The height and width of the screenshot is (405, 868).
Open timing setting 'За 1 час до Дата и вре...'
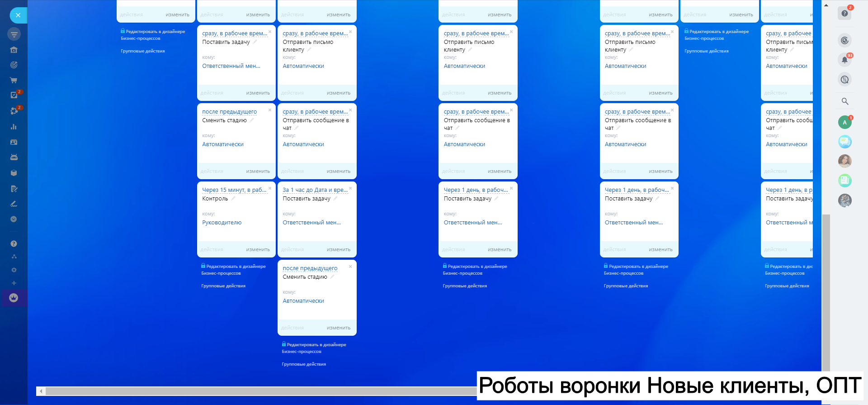(315, 190)
